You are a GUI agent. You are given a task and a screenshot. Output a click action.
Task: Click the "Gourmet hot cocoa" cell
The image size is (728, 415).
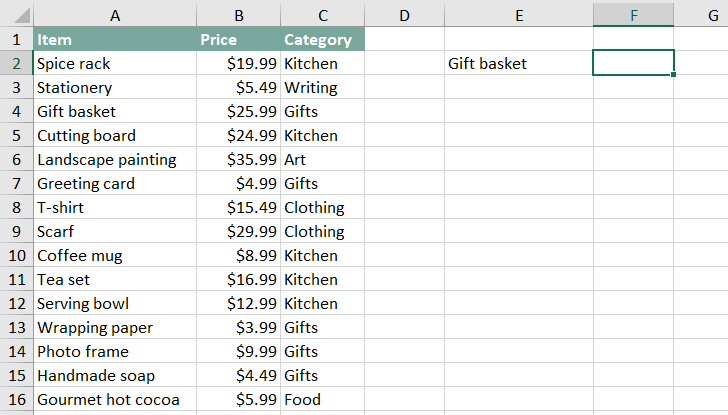click(x=115, y=400)
